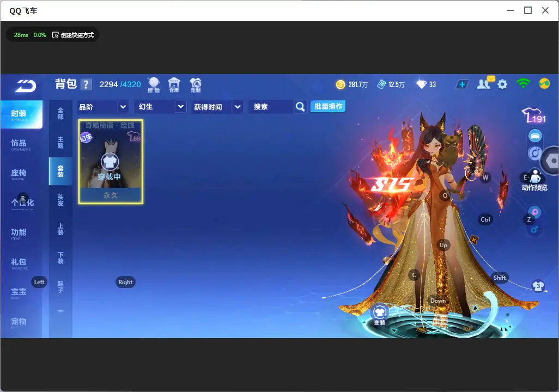
Task: Click the 变装 outfit change icon
Action: pos(379,315)
